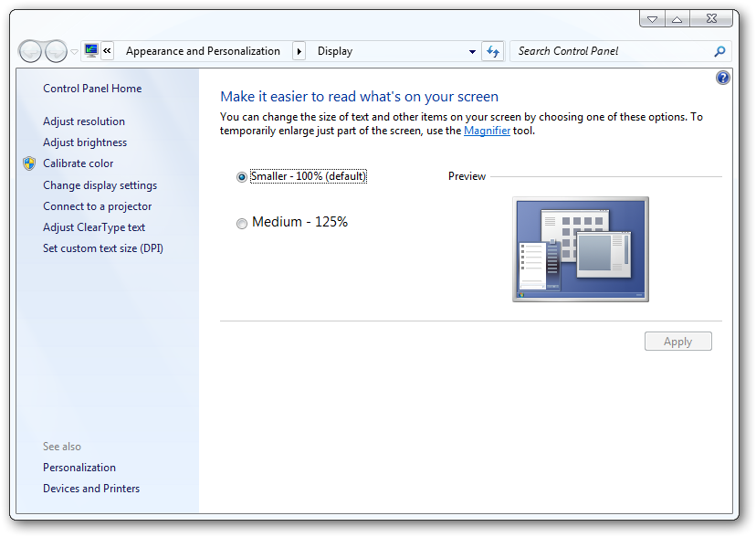The width and height of the screenshot is (756, 537).
Task: Select the Smaller - 100% (default) radio button
Action: (x=242, y=177)
